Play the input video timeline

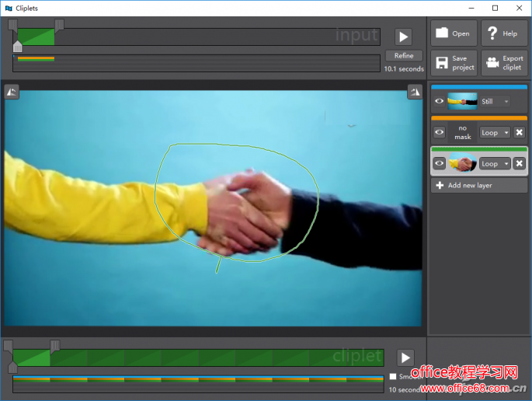click(x=402, y=37)
